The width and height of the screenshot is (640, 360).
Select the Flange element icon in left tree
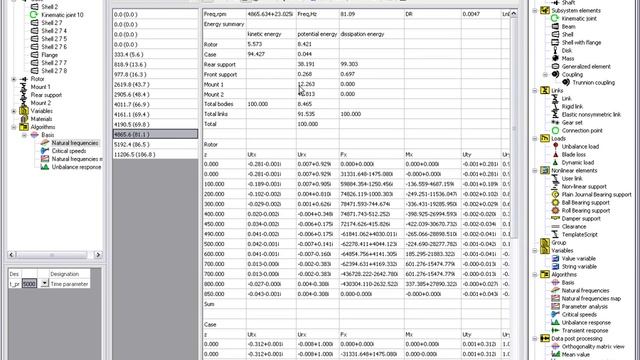(34, 55)
